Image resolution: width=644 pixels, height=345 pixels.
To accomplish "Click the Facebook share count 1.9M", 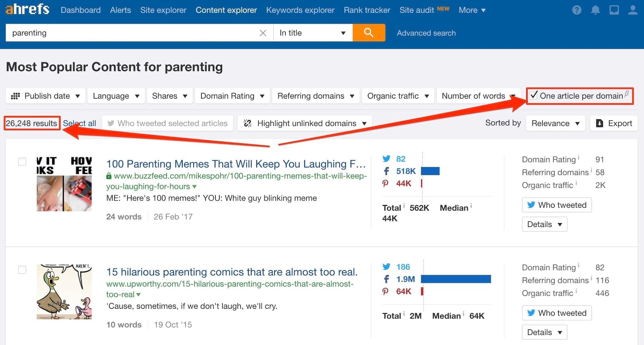I will pyautogui.click(x=405, y=279).
